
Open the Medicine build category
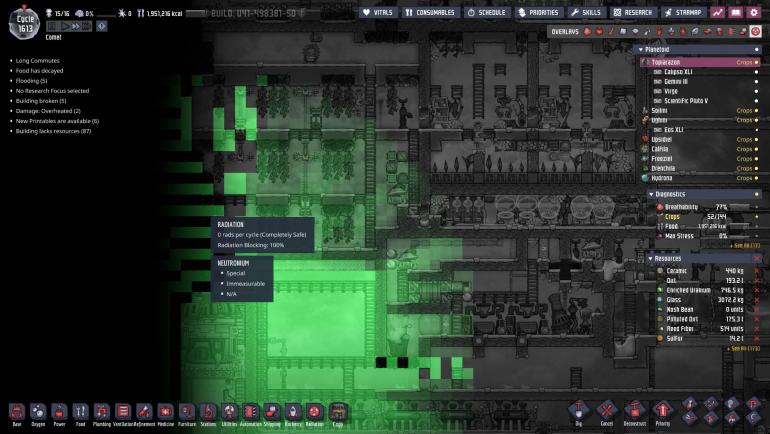[x=165, y=415]
